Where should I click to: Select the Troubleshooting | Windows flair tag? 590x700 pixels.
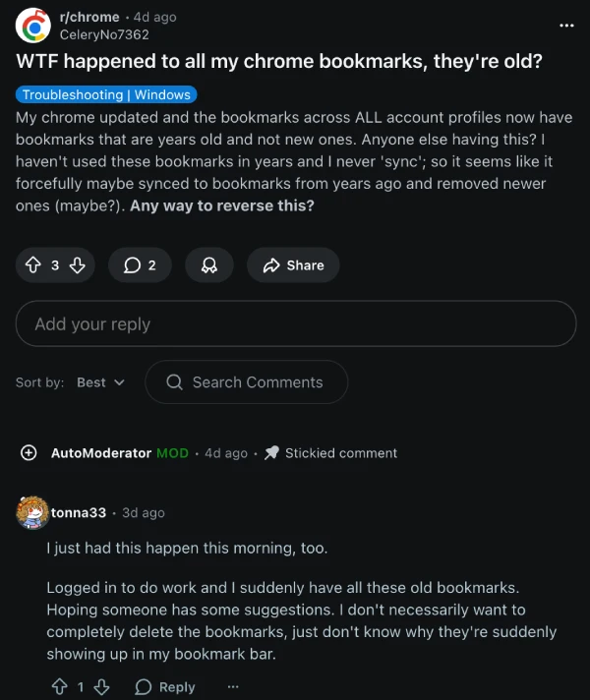point(107,95)
